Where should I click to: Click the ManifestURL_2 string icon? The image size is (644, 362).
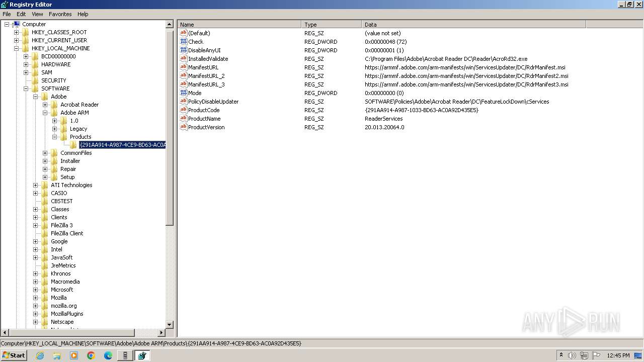(x=184, y=76)
